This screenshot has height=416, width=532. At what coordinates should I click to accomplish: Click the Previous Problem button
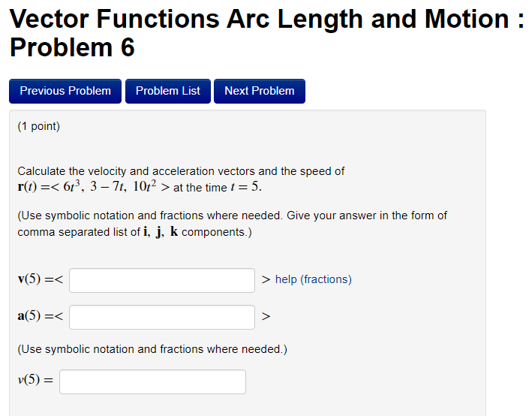[65, 91]
